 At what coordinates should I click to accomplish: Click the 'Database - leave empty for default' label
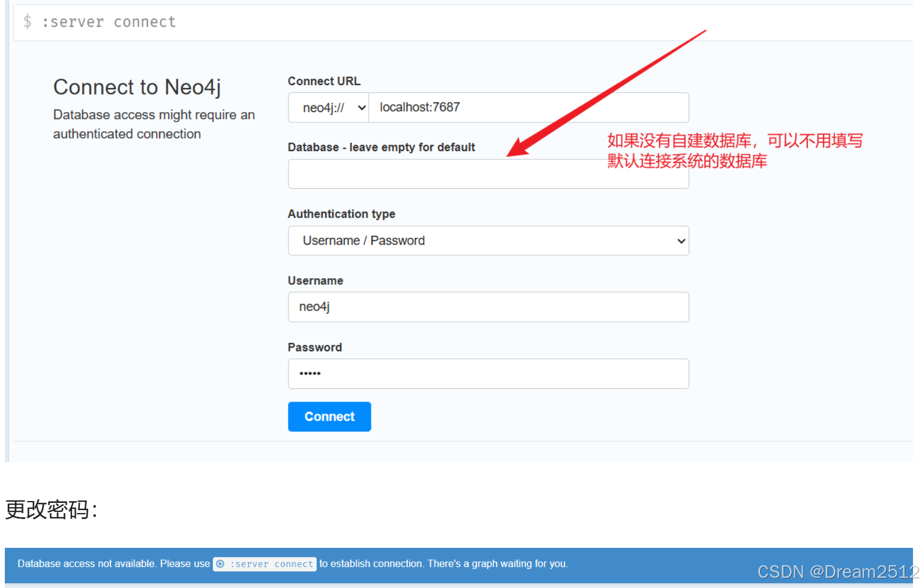(382, 147)
